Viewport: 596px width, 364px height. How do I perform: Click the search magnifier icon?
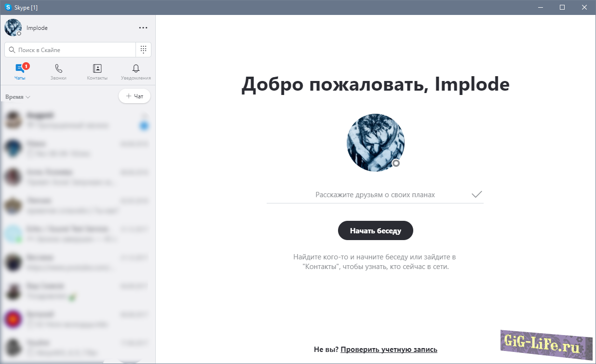pyautogui.click(x=12, y=50)
